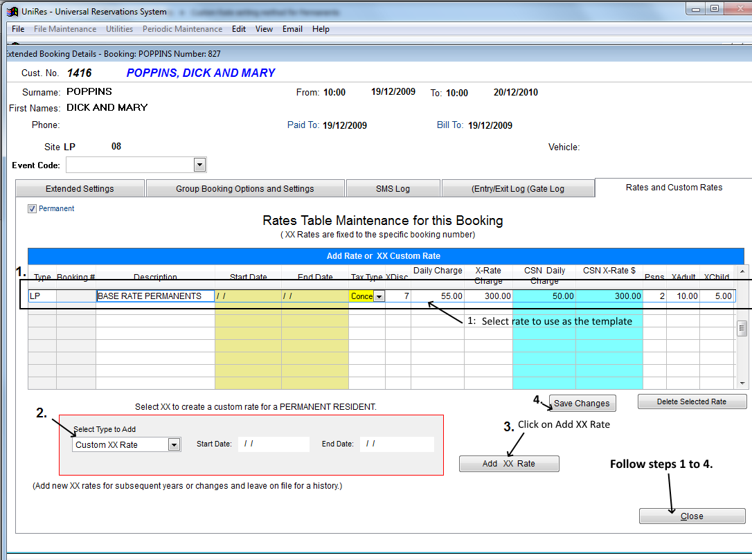Image resolution: width=752 pixels, height=560 pixels.
Task: Switch to the SMS Log tab
Action: (x=393, y=188)
